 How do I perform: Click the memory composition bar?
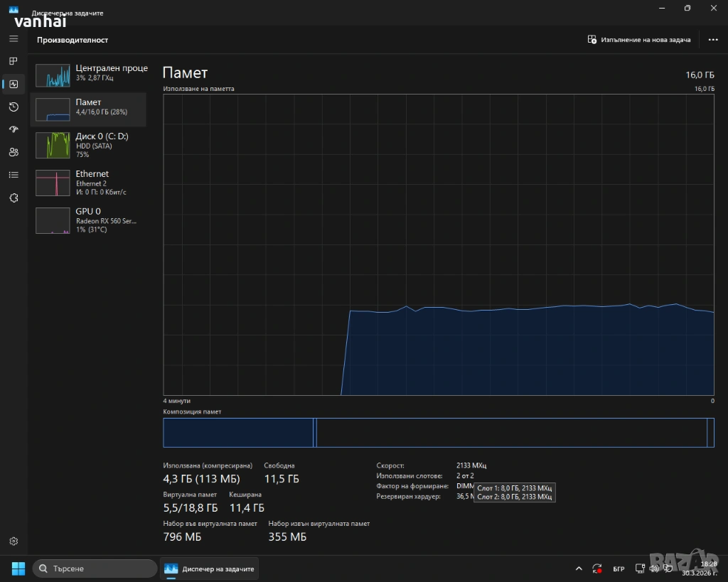tap(438, 433)
